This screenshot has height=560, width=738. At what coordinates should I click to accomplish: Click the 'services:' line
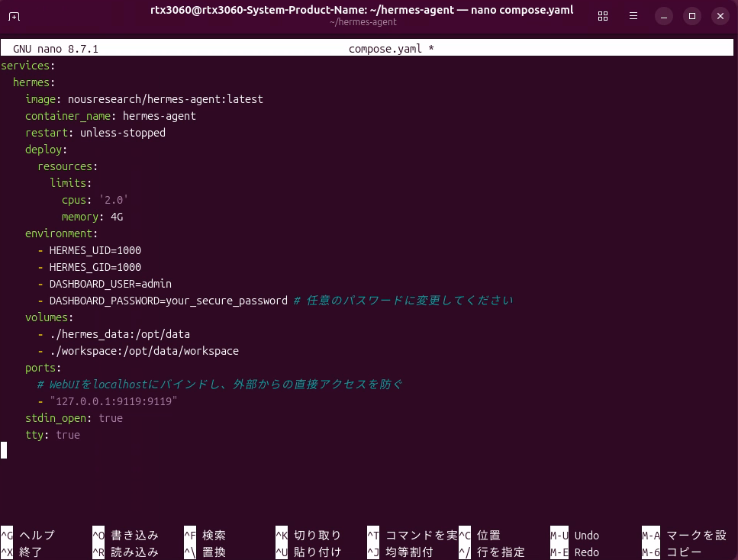[x=28, y=66]
